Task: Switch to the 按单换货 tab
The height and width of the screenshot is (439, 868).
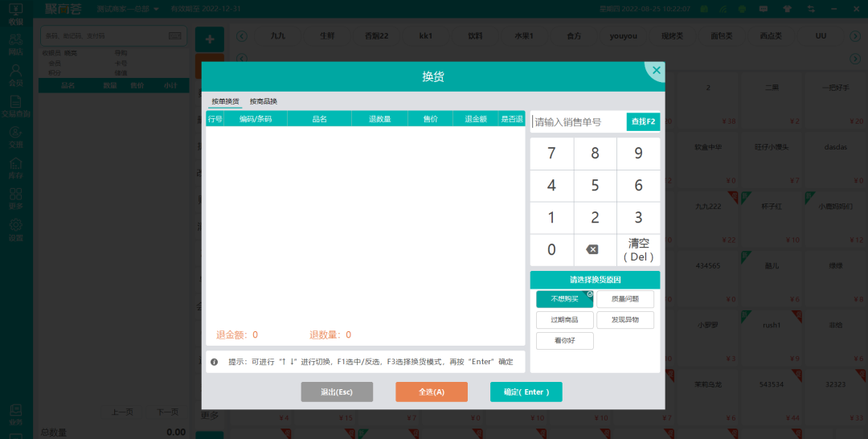Action: pos(225,101)
